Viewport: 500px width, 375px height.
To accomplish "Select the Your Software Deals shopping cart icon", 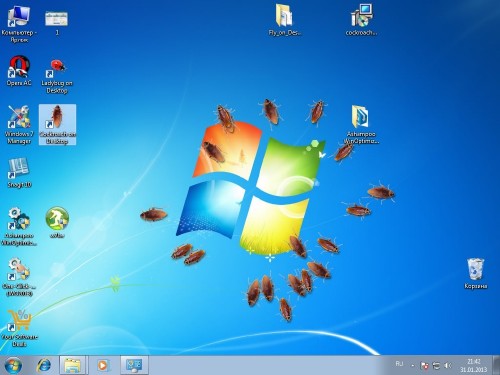I will tap(19, 328).
